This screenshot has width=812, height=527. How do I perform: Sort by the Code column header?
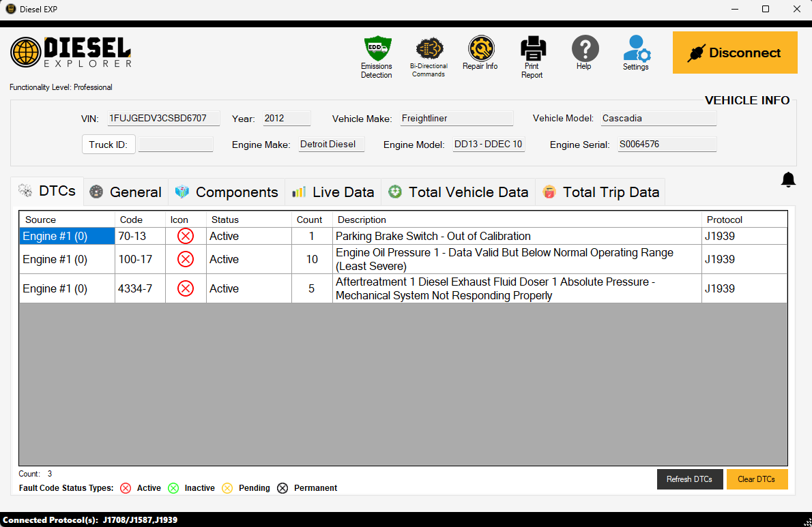coord(140,220)
